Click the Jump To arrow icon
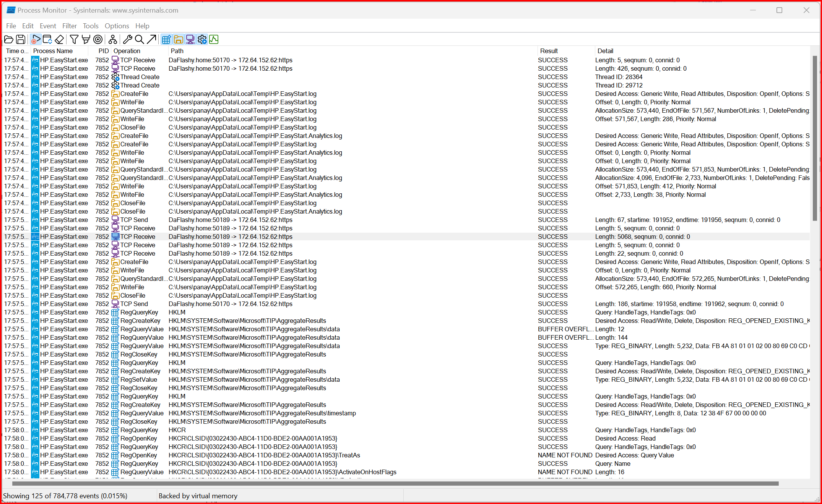The height and width of the screenshot is (504, 822). (x=151, y=39)
